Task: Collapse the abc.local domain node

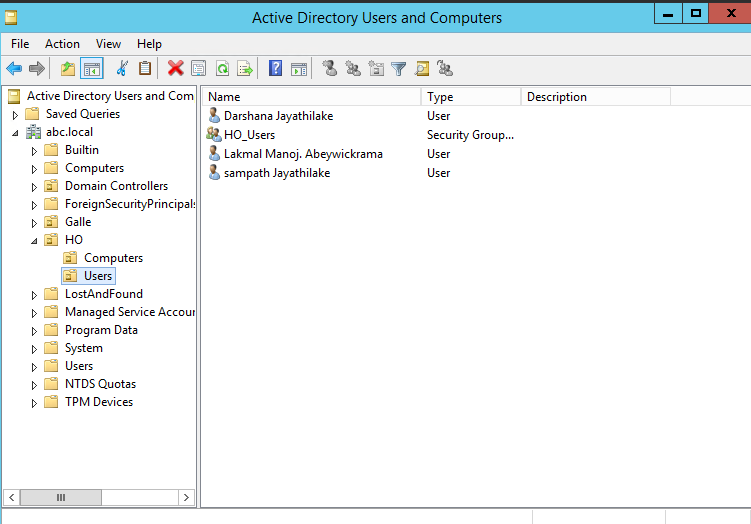Action: [15, 133]
